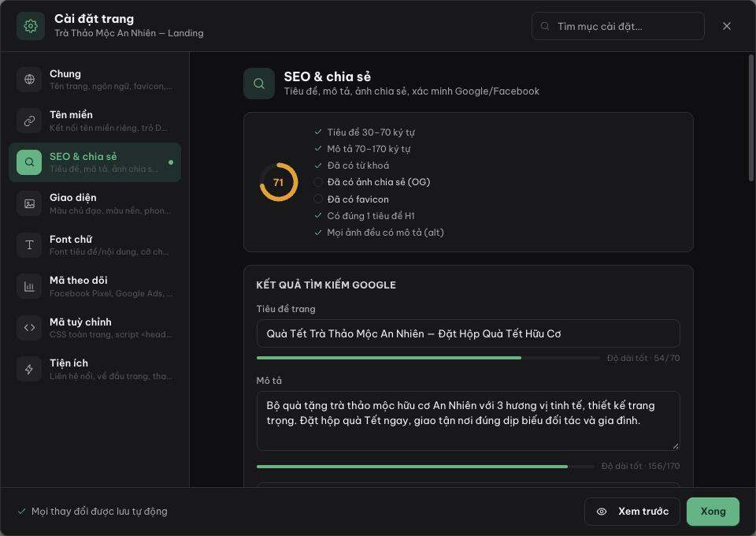Click the link icon for Tên miền
756x536 pixels.
coord(29,121)
